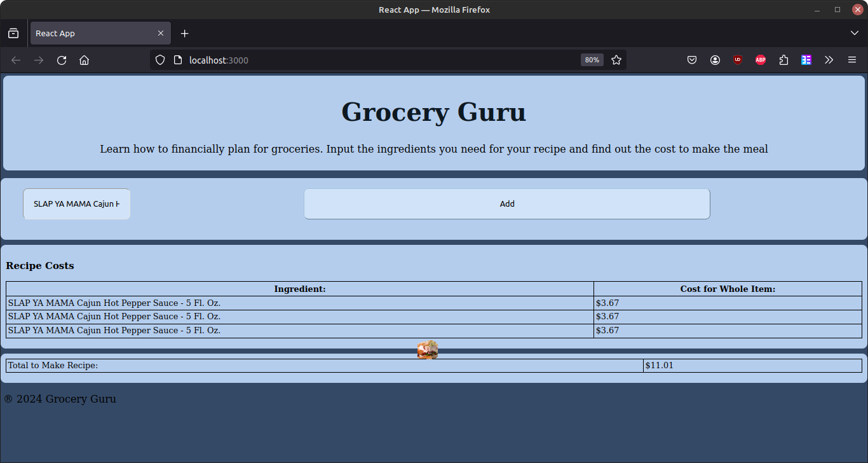868x463 pixels.
Task: Maximize the Firefox window
Action: [837, 10]
